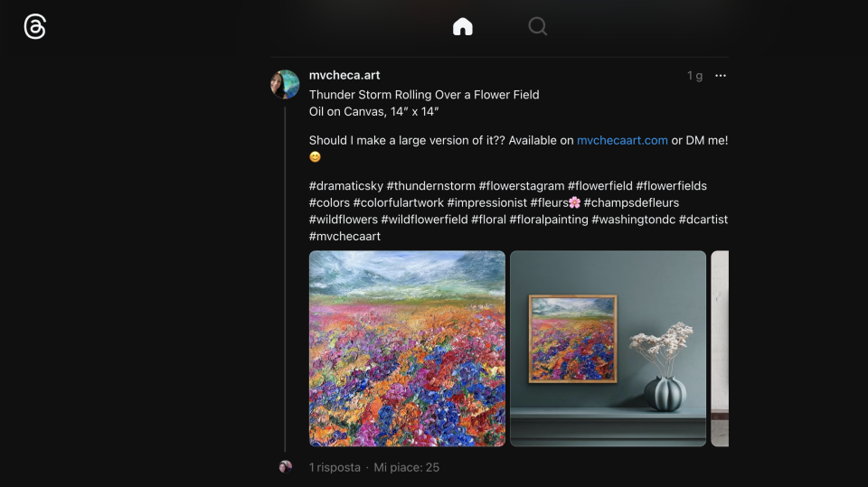Open hashtag #fleurs
Viewport: 868px width, 487px height.
click(x=555, y=202)
